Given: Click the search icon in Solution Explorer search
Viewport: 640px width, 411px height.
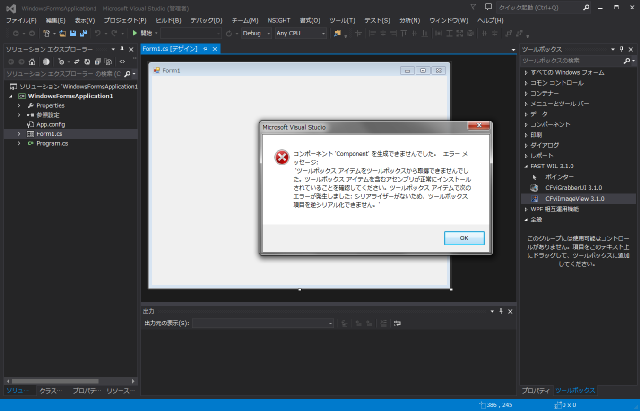Looking at the screenshot, I should coord(127,74).
